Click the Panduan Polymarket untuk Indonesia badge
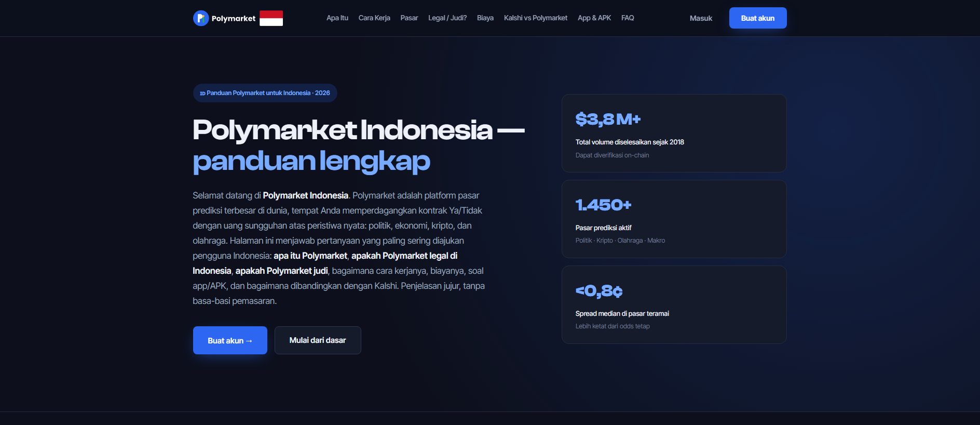The height and width of the screenshot is (425, 980). (265, 93)
